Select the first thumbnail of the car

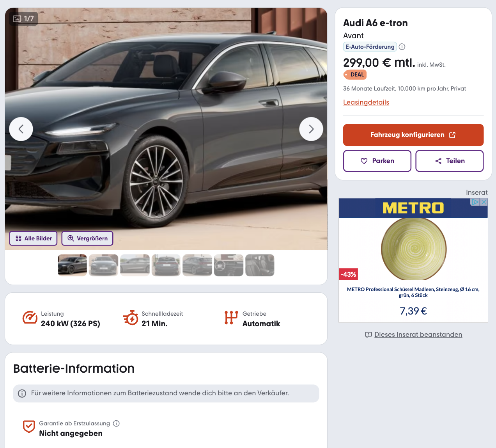[x=72, y=265]
